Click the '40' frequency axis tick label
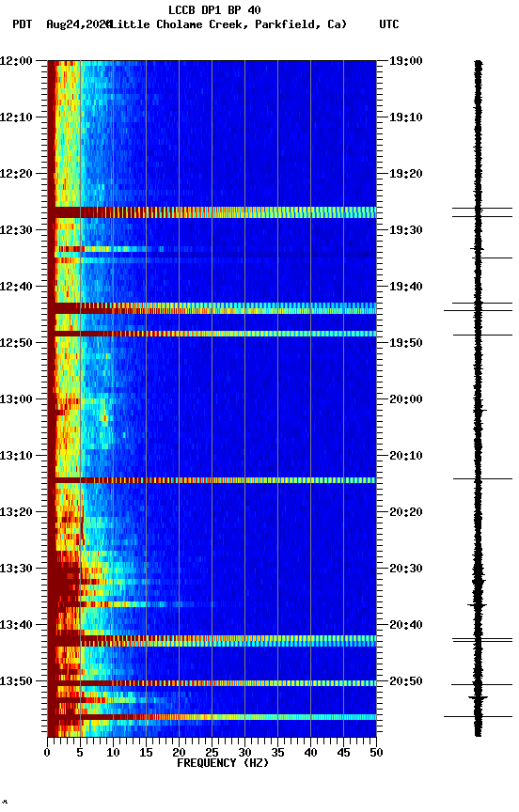The image size is (519, 812). [x=310, y=753]
